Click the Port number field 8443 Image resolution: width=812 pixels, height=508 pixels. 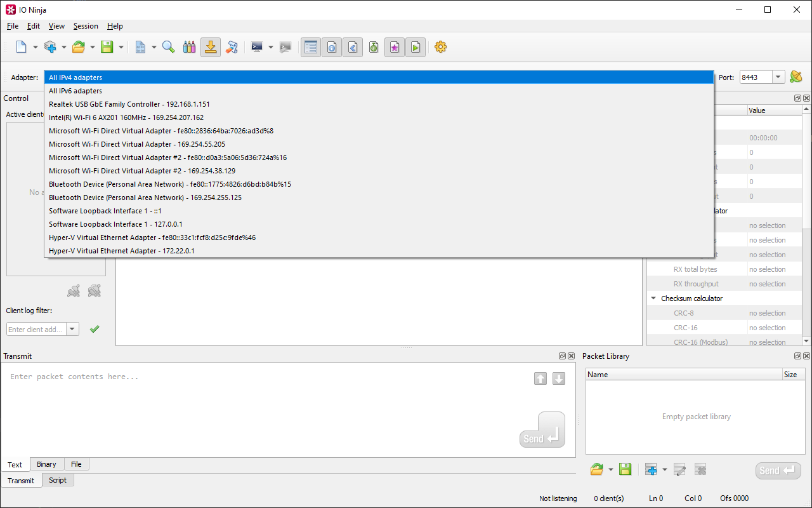pyautogui.click(x=756, y=77)
